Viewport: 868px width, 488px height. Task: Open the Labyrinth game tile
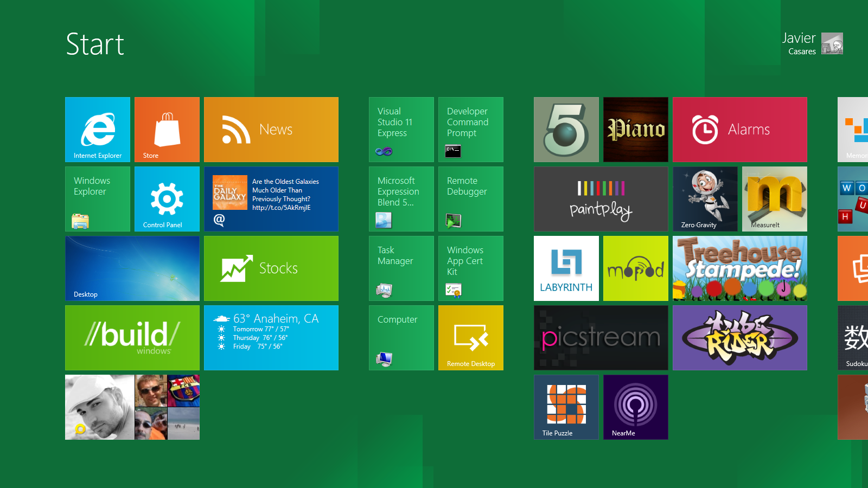point(566,268)
